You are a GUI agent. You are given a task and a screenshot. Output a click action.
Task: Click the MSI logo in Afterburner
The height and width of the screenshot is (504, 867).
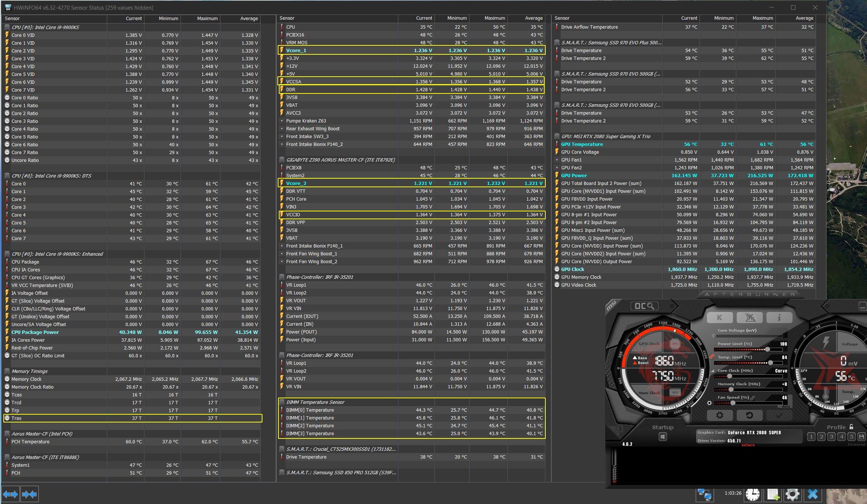pos(612,306)
